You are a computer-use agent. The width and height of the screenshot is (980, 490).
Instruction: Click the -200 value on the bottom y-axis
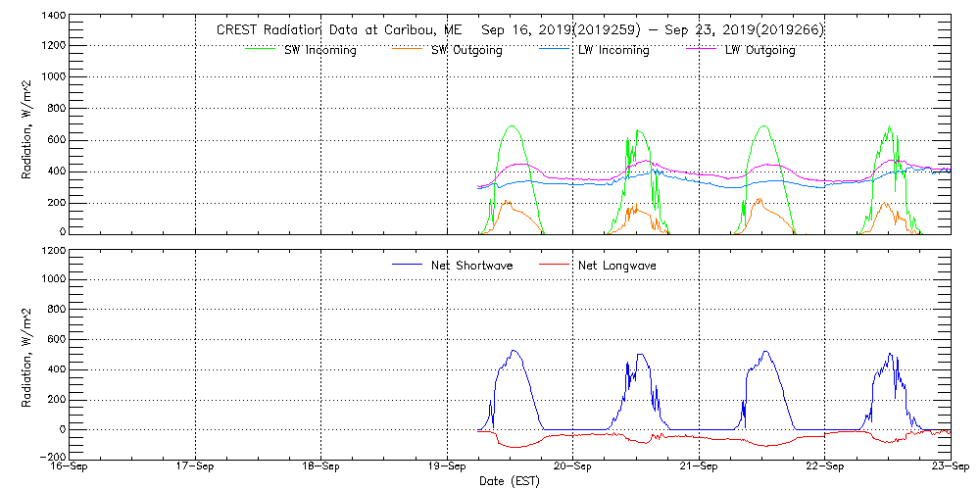pos(51,458)
